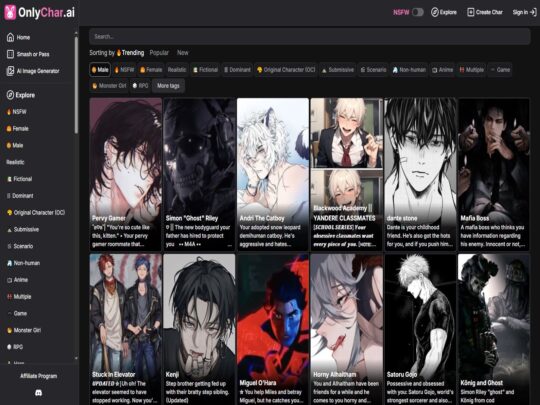Filter by the Non-human tag chip
Viewport: 540px width, 405px height.
point(409,70)
